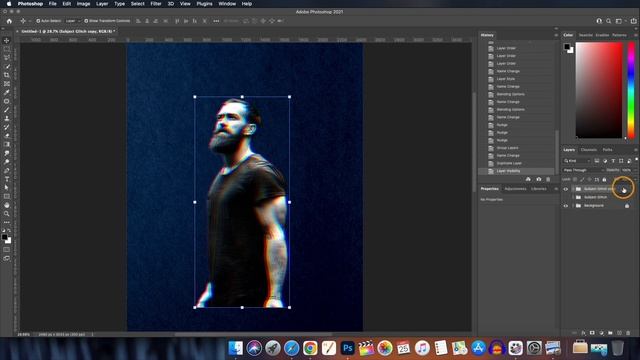This screenshot has width=640, height=360.
Task: Hide the Subject Glitch copy group
Action: tap(566, 189)
